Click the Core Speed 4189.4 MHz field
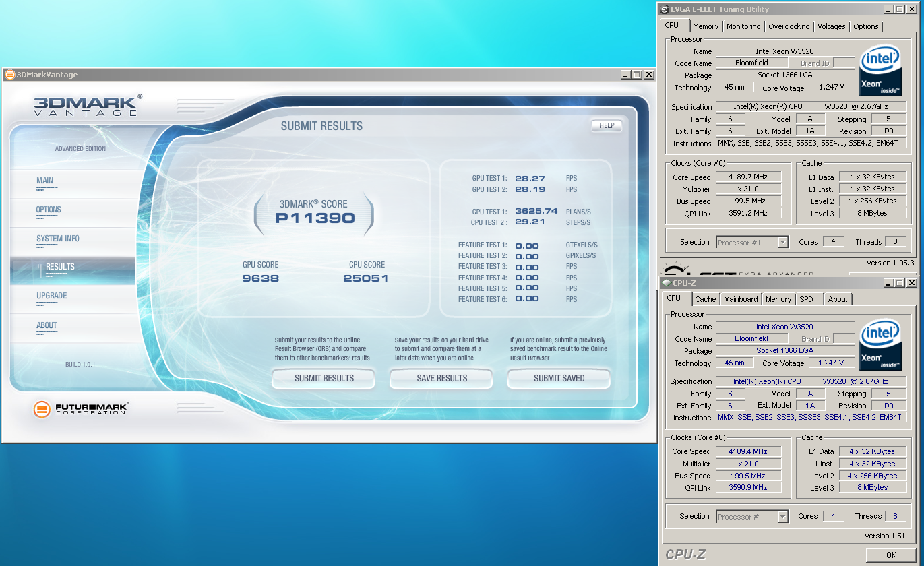 click(x=748, y=451)
